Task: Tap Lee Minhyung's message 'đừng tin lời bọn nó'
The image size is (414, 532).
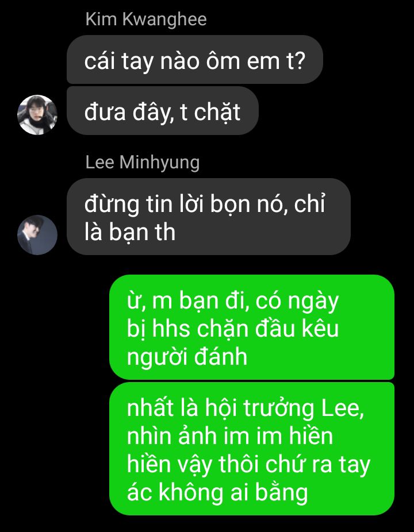Action: (x=209, y=217)
